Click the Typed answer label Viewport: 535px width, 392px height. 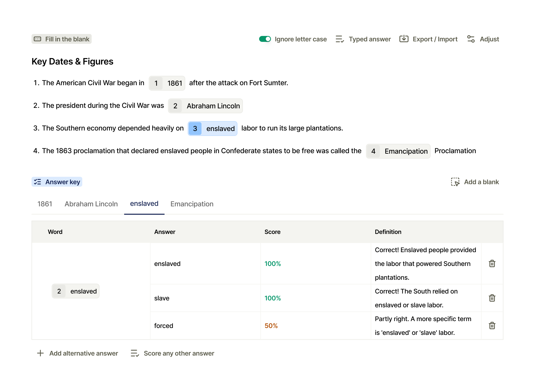pyautogui.click(x=370, y=39)
